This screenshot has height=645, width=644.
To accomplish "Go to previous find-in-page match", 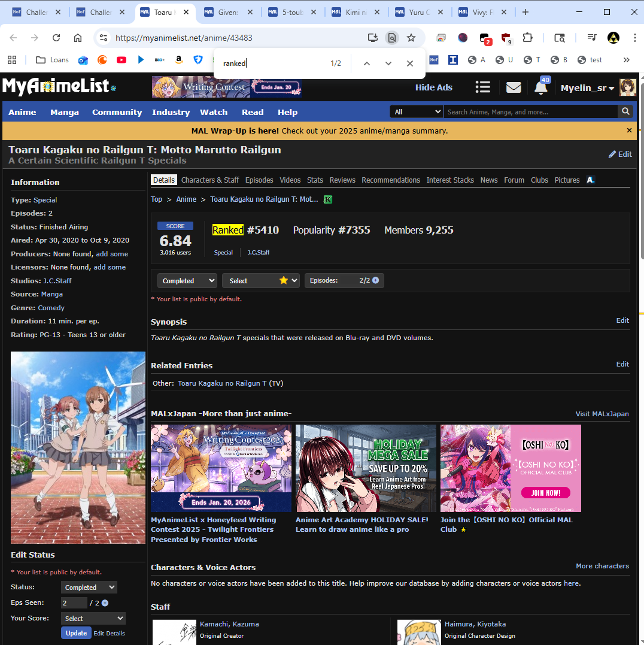I will click(367, 63).
